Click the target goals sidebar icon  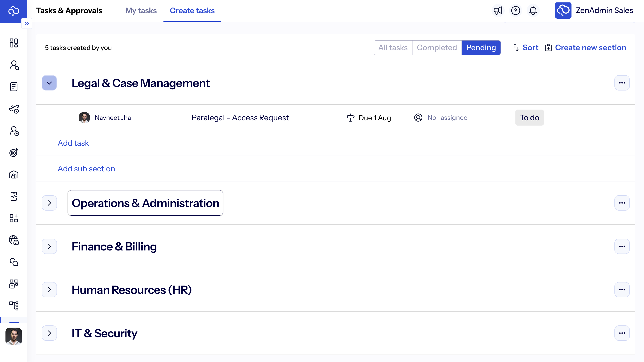pyautogui.click(x=14, y=152)
